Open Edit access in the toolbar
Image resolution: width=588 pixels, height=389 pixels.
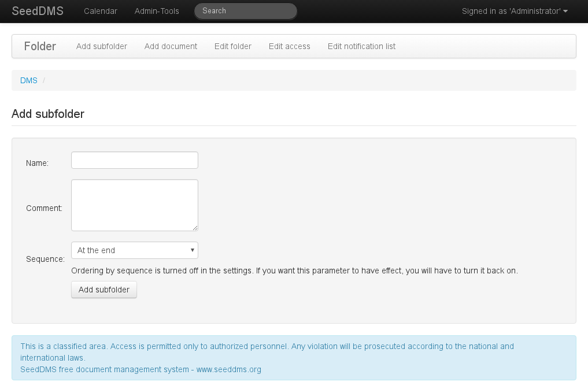click(290, 46)
